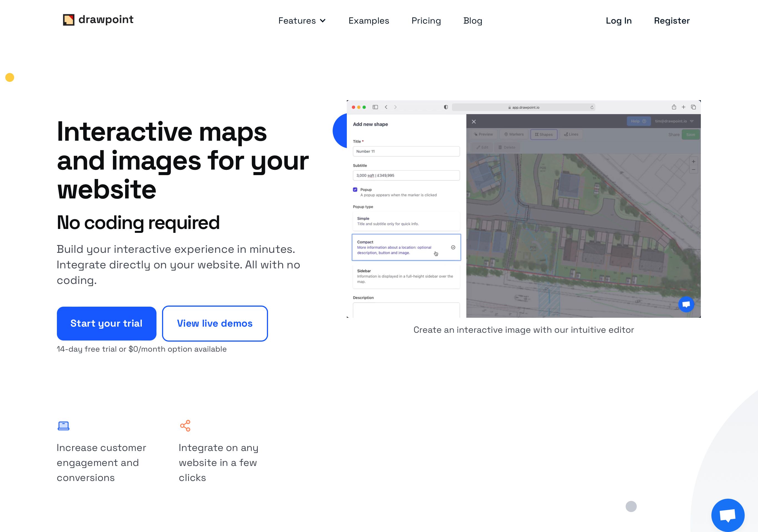Viewport: 758px width, 532px height.
Task: Open the chat support bubble
Action: (x=728, y=515)
